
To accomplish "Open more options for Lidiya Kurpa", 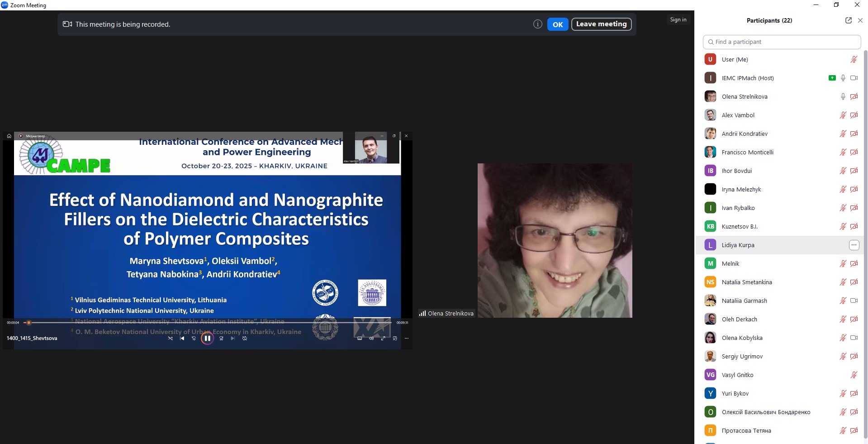I will pyautogui.click(x=854, y=245).
